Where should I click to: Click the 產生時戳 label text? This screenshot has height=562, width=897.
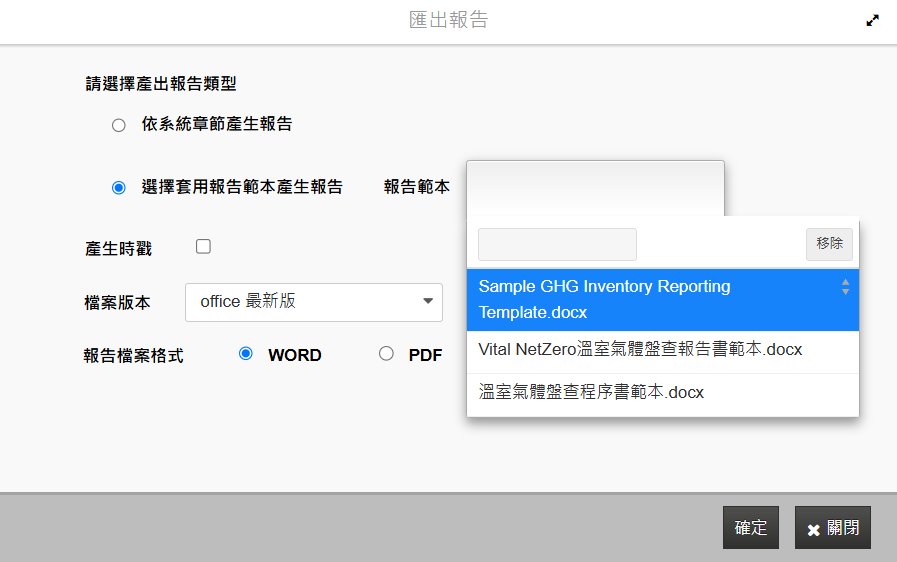point(119,248)
